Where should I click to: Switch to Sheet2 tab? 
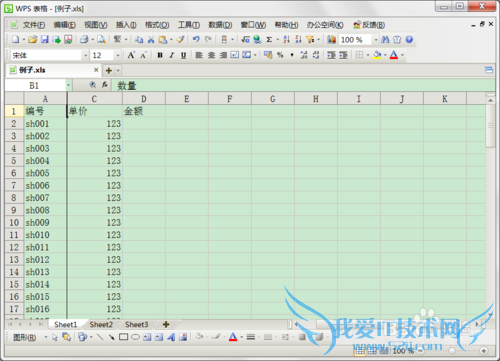tap(101, 324)
